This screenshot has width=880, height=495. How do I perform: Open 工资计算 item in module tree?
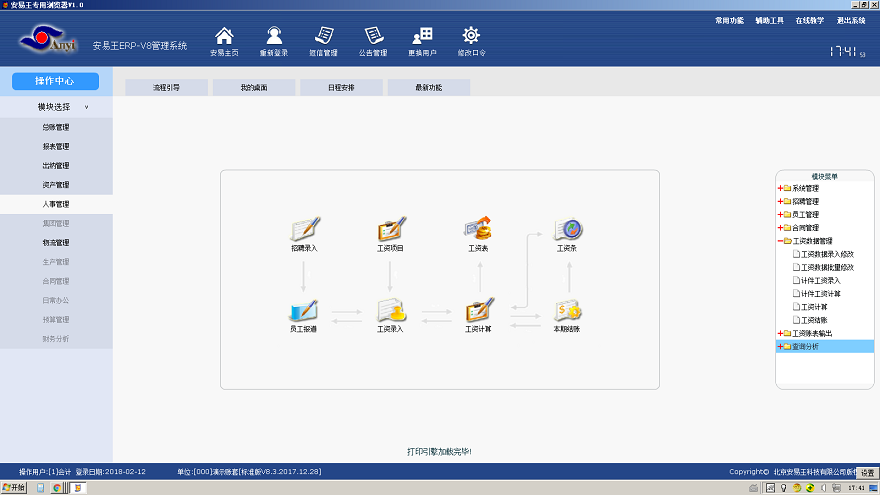[810, 307]
